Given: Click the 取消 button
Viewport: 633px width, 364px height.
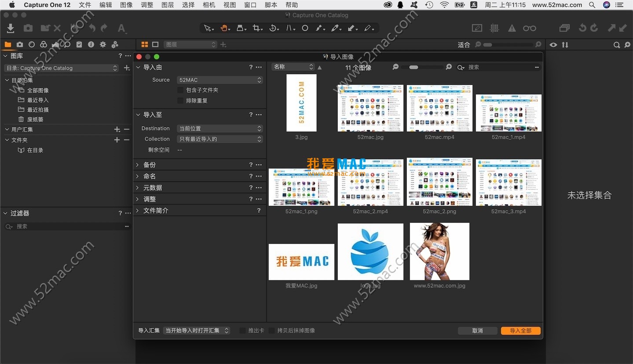Looking at the screenshot, I should (477, 331).
